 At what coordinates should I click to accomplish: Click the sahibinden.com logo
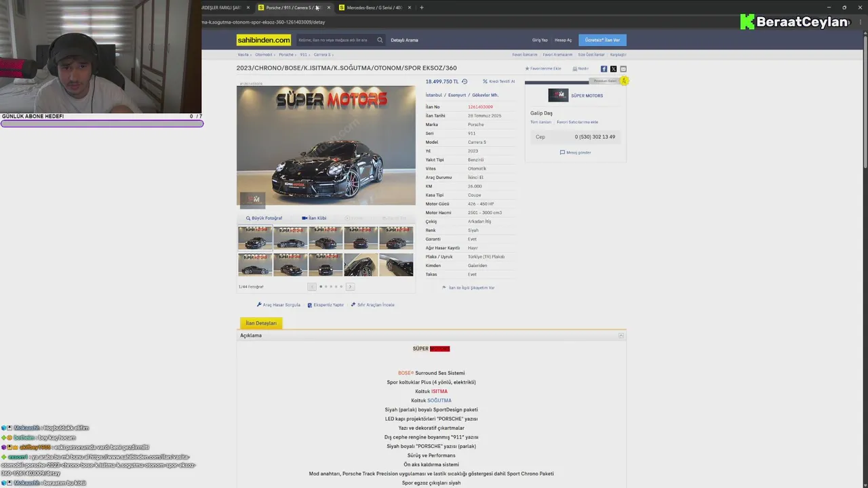(263, 40)
